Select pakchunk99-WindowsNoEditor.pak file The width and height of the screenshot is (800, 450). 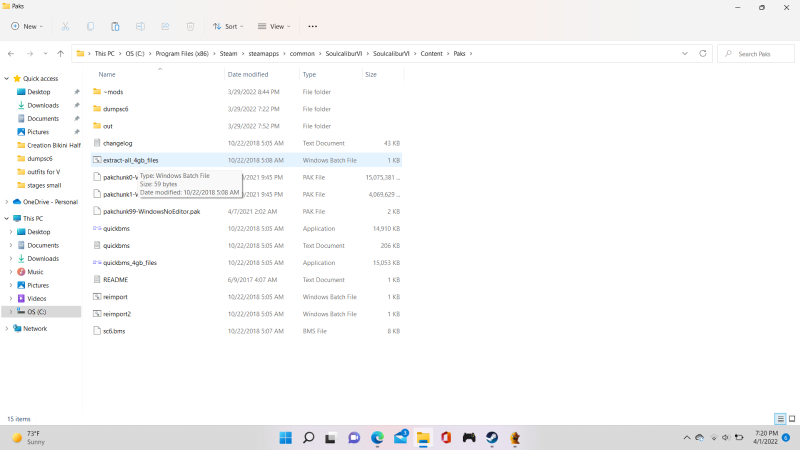pyautogui.click(x=152, y=212)
